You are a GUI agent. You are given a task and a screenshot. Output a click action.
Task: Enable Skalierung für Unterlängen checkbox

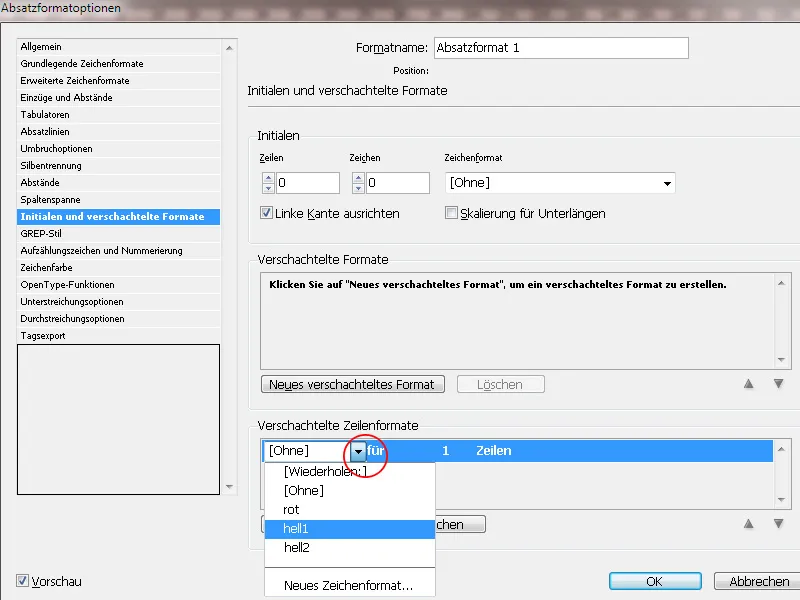(x=451, y=213)
